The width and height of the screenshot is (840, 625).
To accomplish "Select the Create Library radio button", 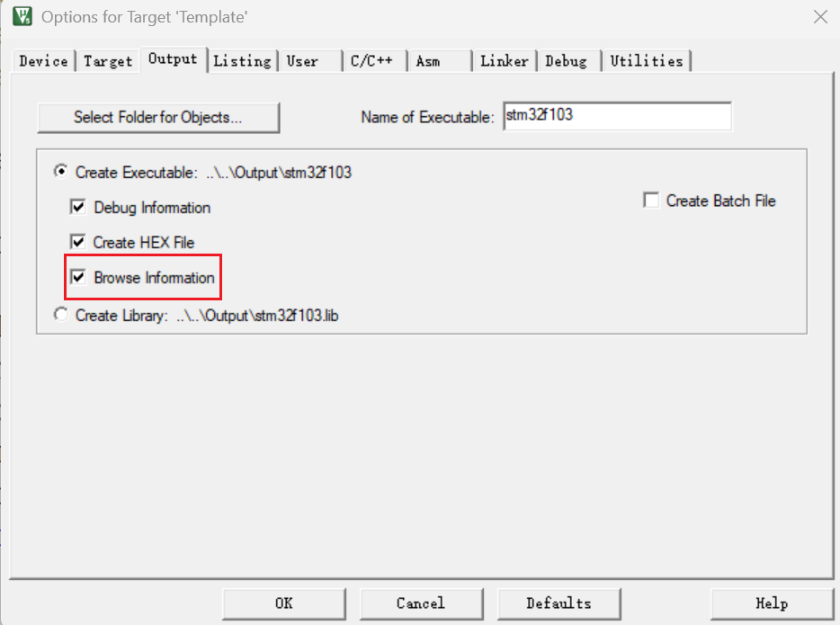I will pyautogui.click(x=61, y=315).
